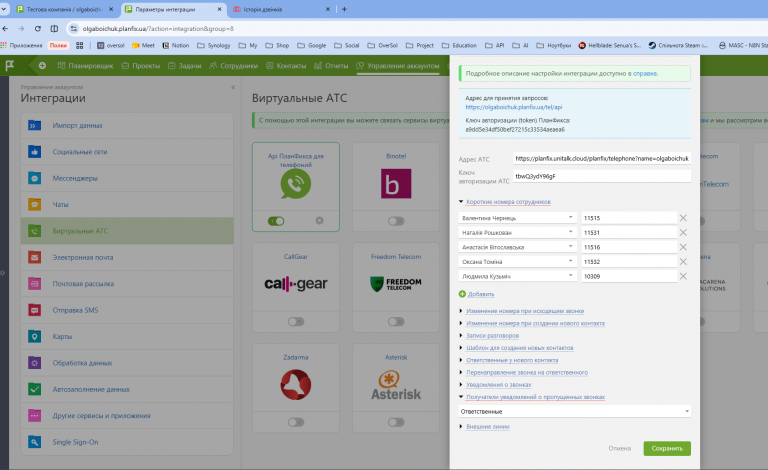This screenshot has width=768, height=470.
Task: Click the Автозаполнение данных sidebar icon
Action: pos(34,389)
